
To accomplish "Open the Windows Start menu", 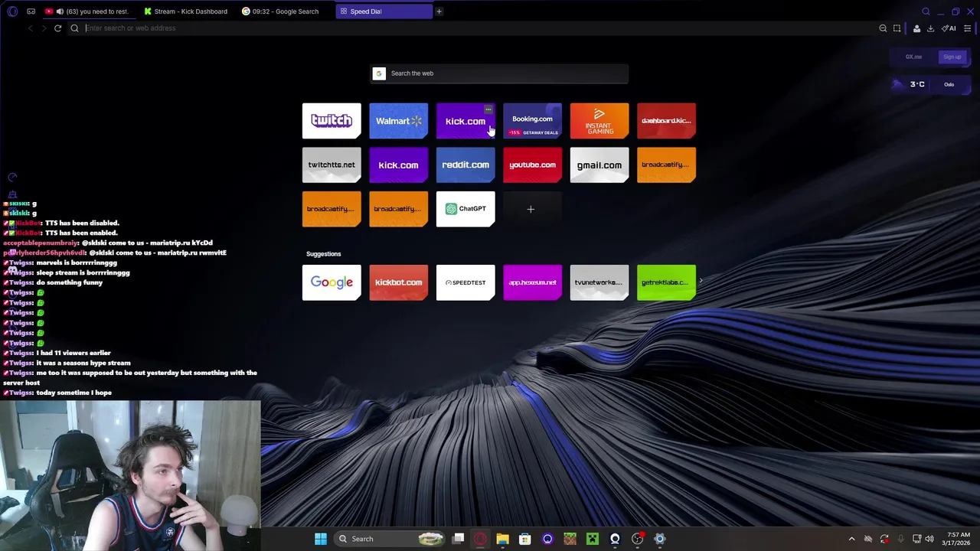I will (321, 539).
